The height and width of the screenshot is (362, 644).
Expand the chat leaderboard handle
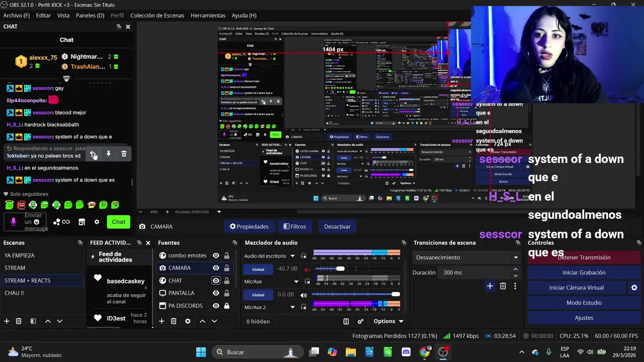pos(66,78)
